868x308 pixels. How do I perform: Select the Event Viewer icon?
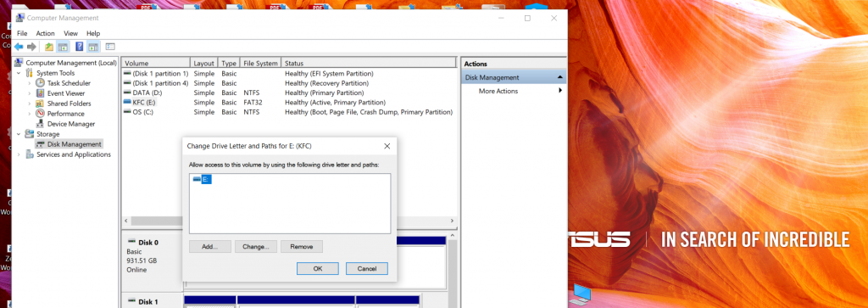coord(40,93)
